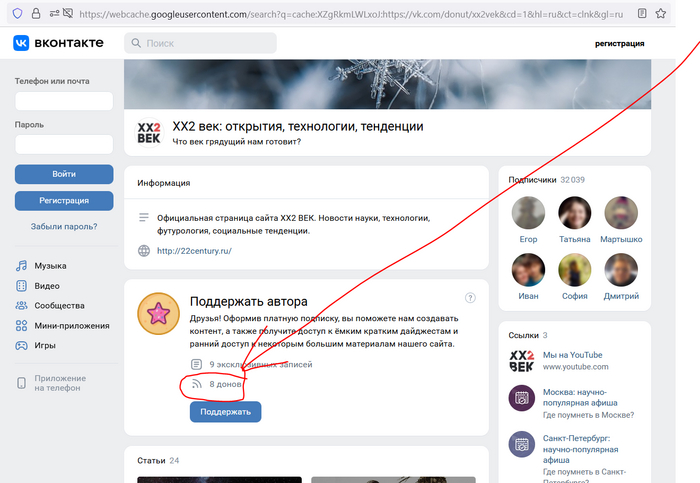This screenshot has width=700, height=483.
Task: Click the browser address bar URL
Action: click(351, 14)
